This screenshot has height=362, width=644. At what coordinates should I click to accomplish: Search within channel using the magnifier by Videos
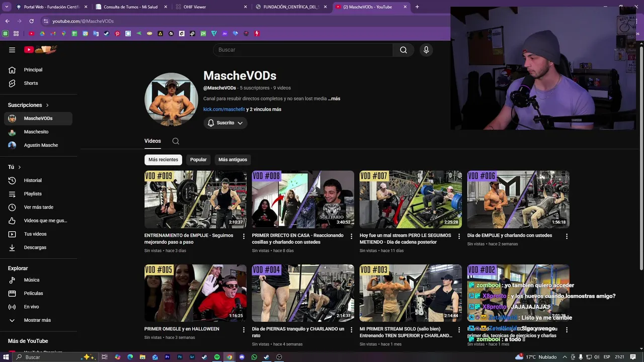pyautogui.click(x=176, y=141)
